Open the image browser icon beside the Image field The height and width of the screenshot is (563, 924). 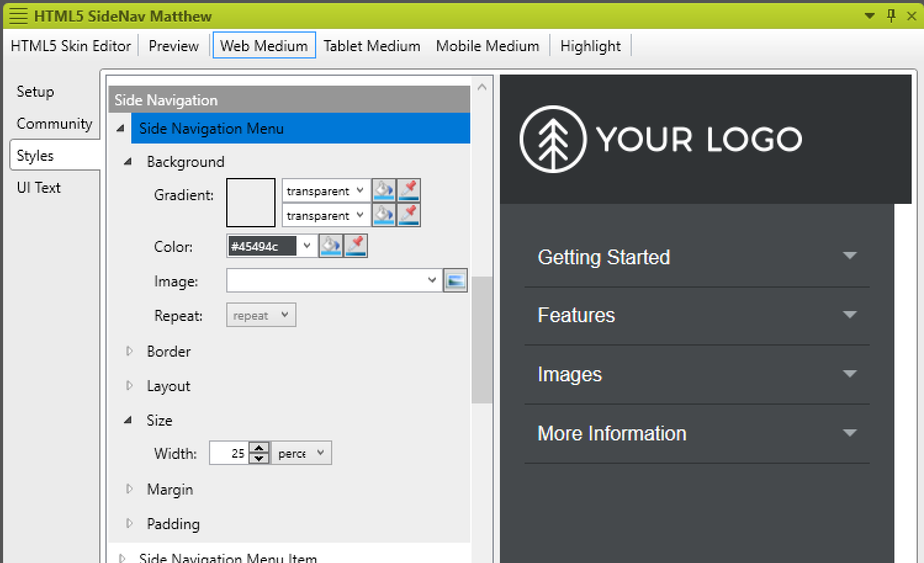[x=456, y=280]
